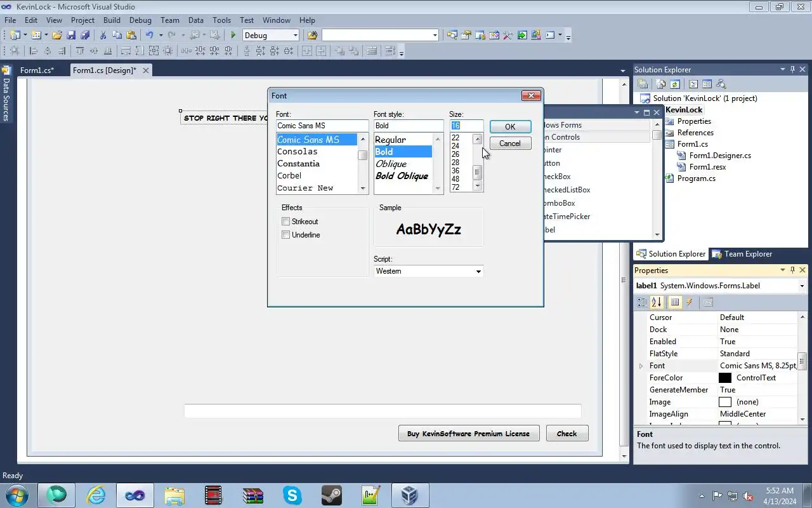Switch Properties grid to Categorized view
Screen dimensions: 812x508
[642, 302]
